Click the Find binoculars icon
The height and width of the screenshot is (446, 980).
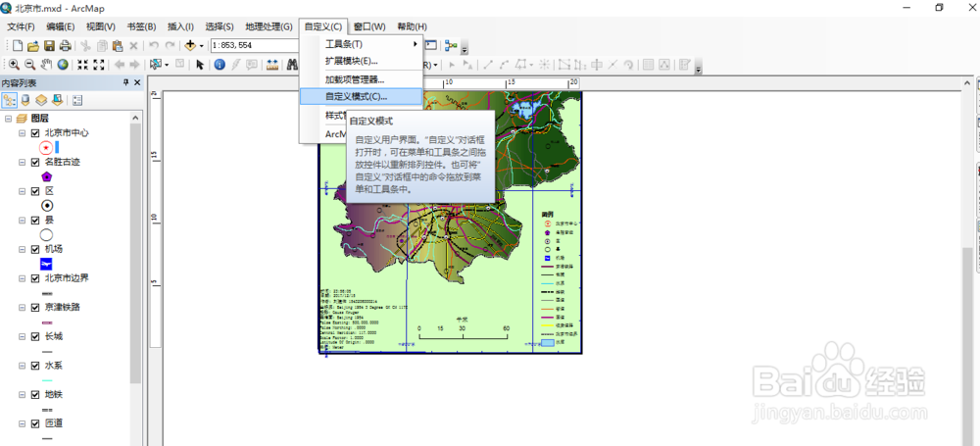click(292, 65)
